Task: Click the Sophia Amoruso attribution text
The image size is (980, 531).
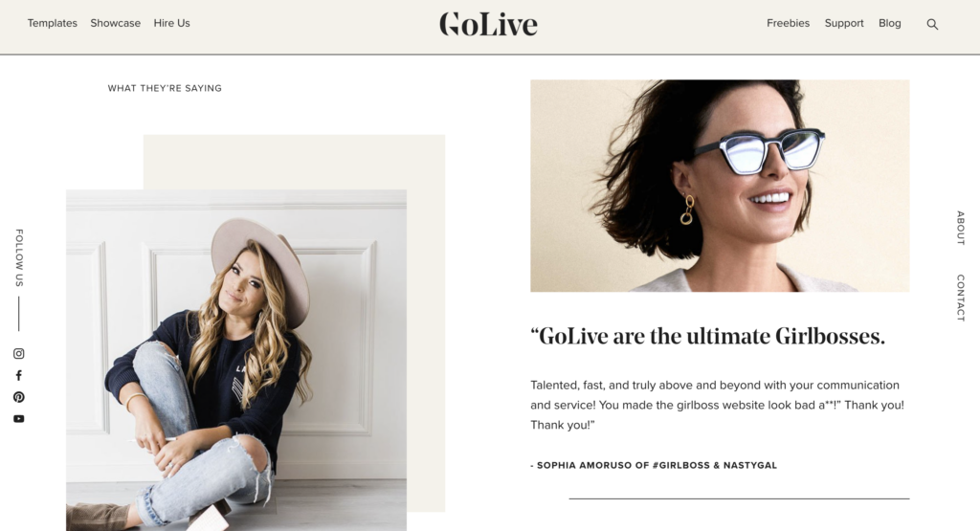Action: (654, 465)
